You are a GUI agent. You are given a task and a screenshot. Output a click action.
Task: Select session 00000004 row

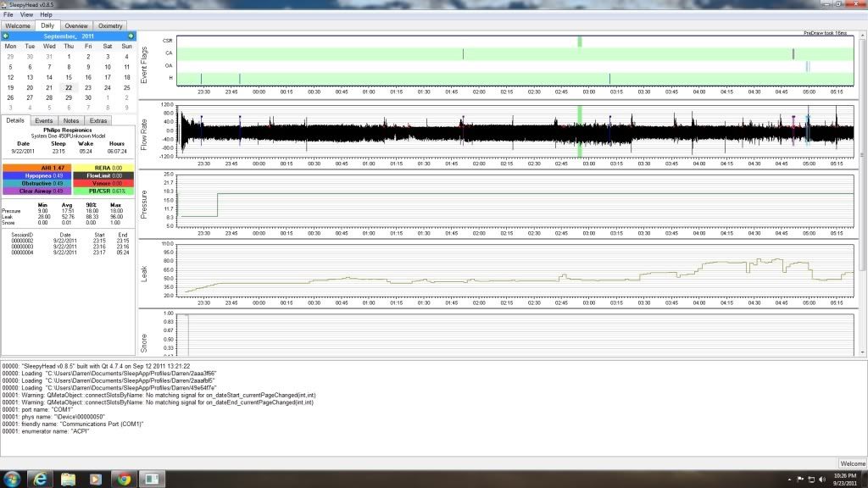click(x=22, y=252)
